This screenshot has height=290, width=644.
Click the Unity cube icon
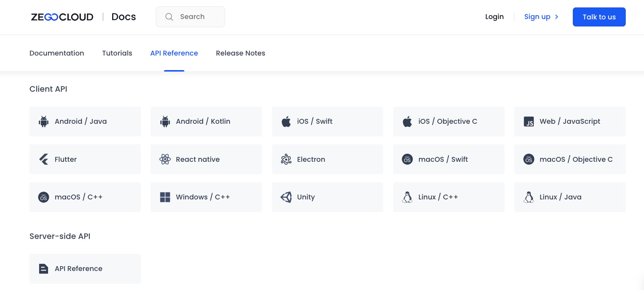[286, 197]
